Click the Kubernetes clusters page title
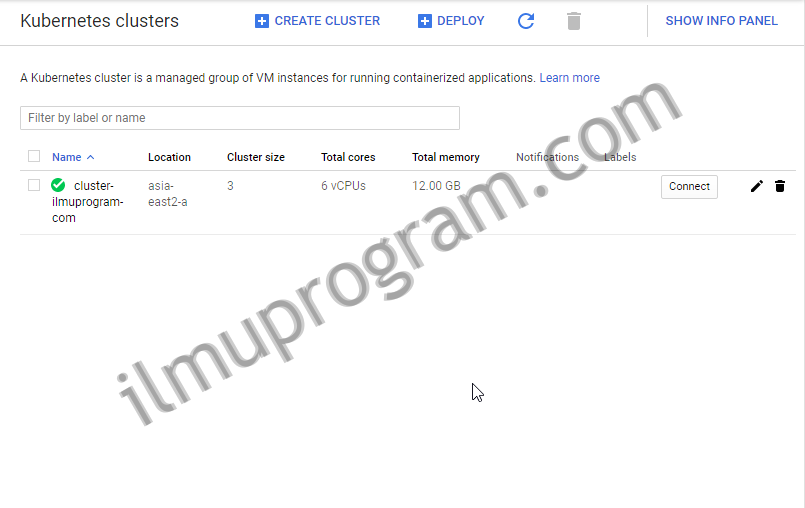Screen dimensions: 805x508 (100, 21)
